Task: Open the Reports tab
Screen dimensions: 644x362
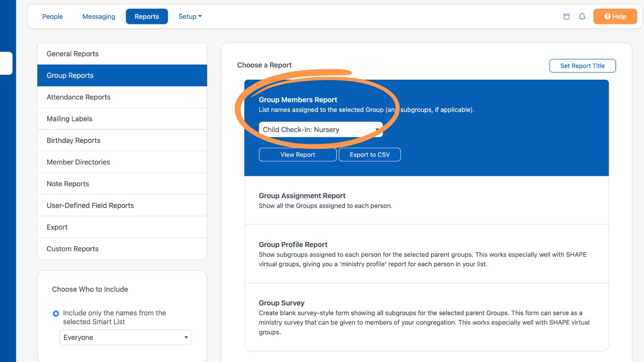Action: [147, 16]
